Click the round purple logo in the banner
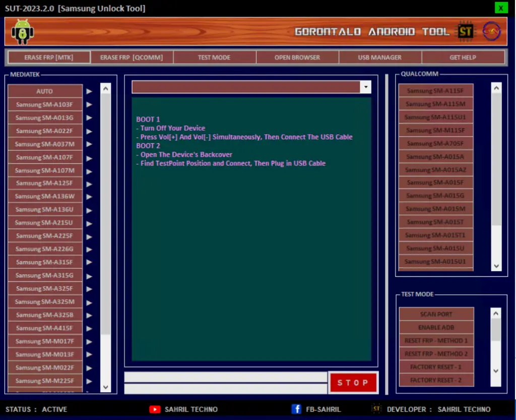Viewport: 516px width, 420px height. click(x=491, y=31)
